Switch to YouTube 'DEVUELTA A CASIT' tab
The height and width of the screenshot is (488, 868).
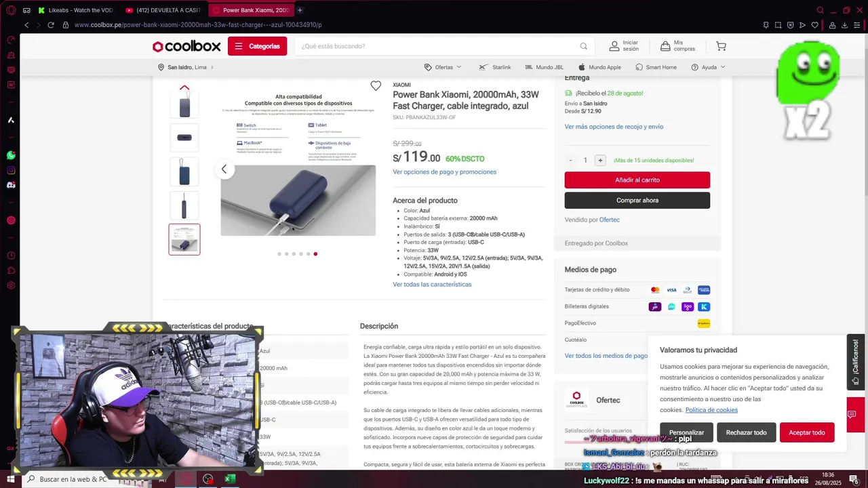(x=163, y=10)
